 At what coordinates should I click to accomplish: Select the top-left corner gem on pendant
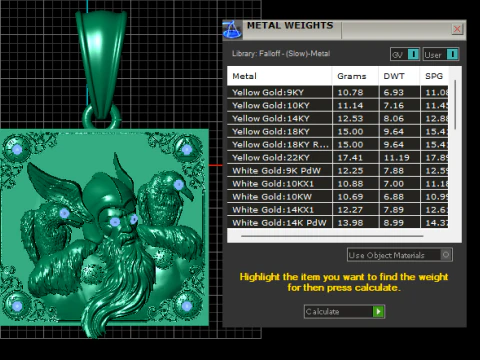click(17, 150)
